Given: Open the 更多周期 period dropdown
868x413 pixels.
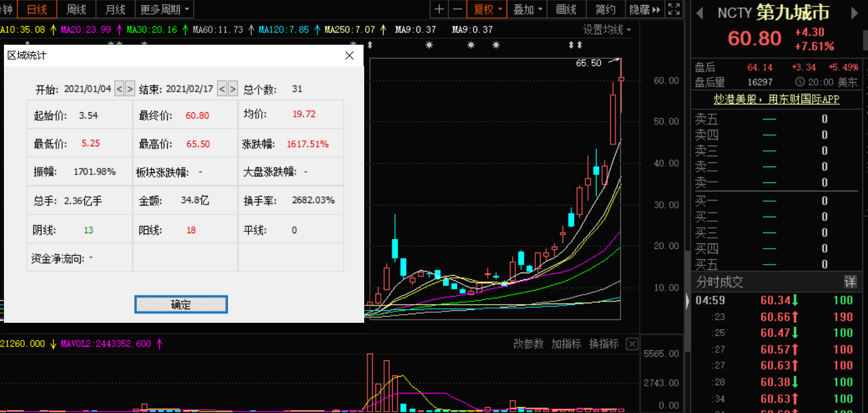Looking at the screenshot, I should (x=160, y=9).
